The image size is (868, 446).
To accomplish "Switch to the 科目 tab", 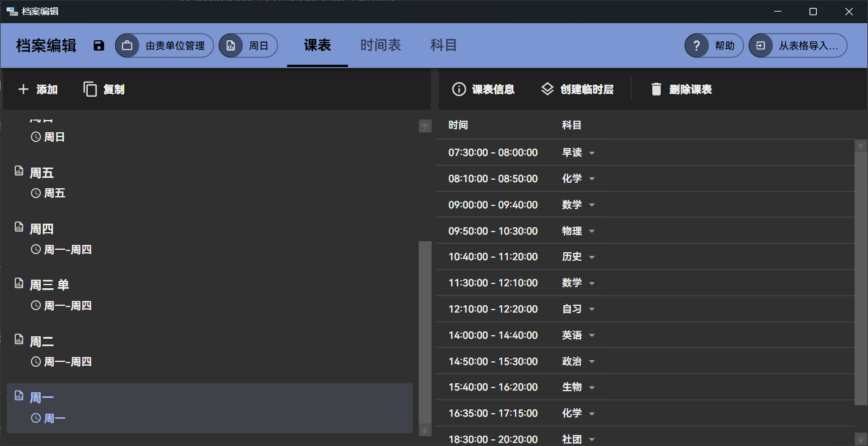I will [443, 45].
